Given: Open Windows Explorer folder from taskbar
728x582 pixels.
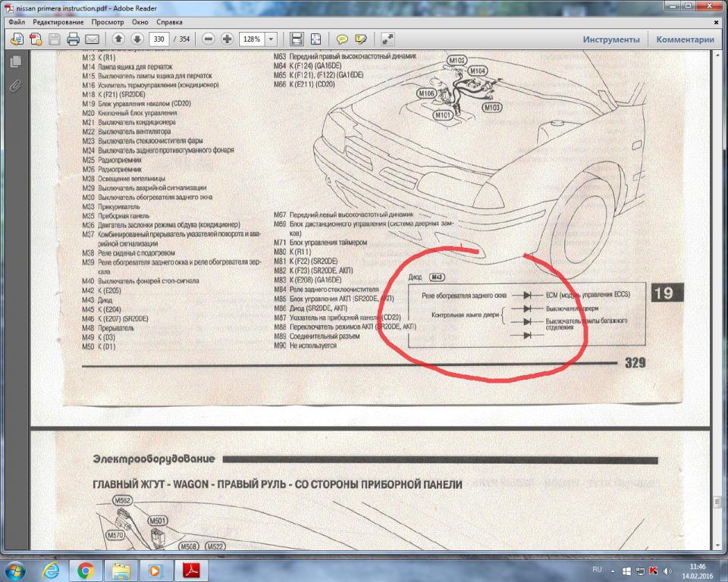Looking at the screenshot, I should tap(121, 570).
